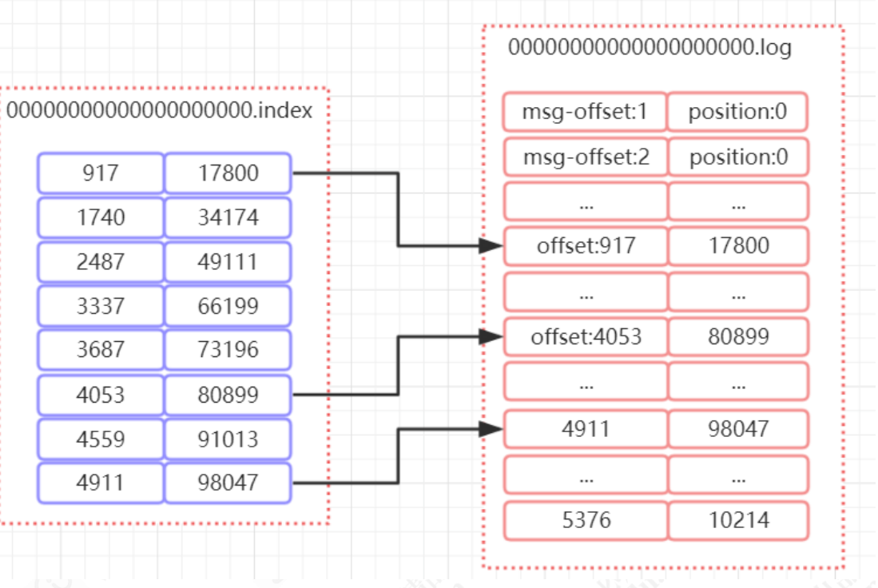Click the 91013 cell

tap(228, 439)
